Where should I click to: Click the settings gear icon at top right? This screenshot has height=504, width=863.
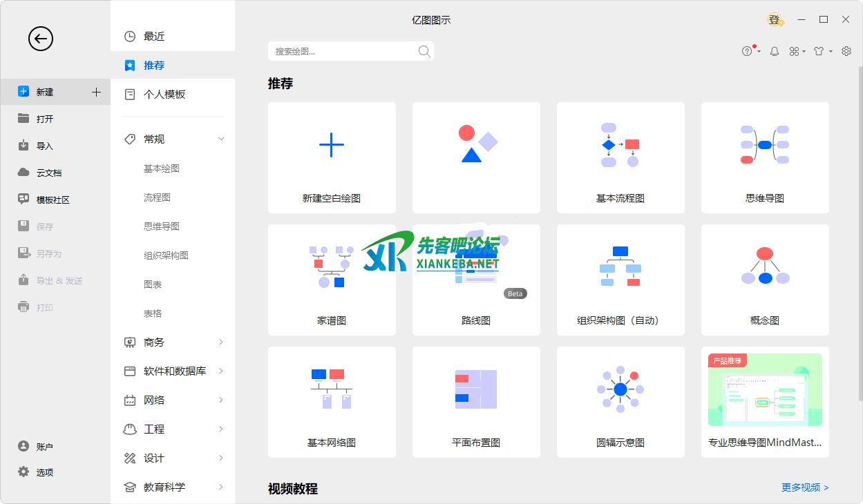click(x=846, y=51)
